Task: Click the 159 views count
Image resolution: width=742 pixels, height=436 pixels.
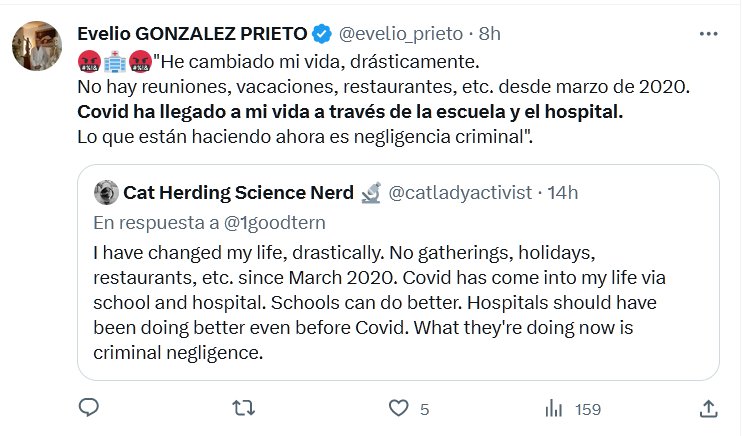Action: (589, 409)
